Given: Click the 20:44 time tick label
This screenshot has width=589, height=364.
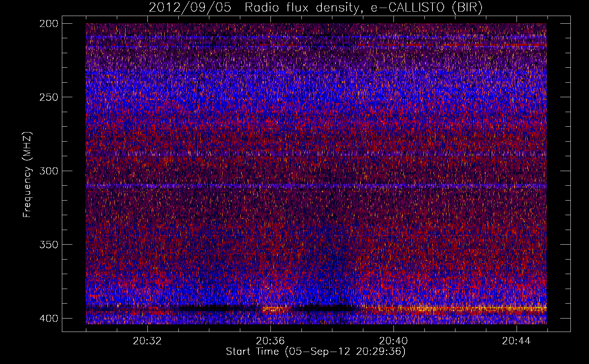Looking at the screenshot, I should click(x=516, y=341).
